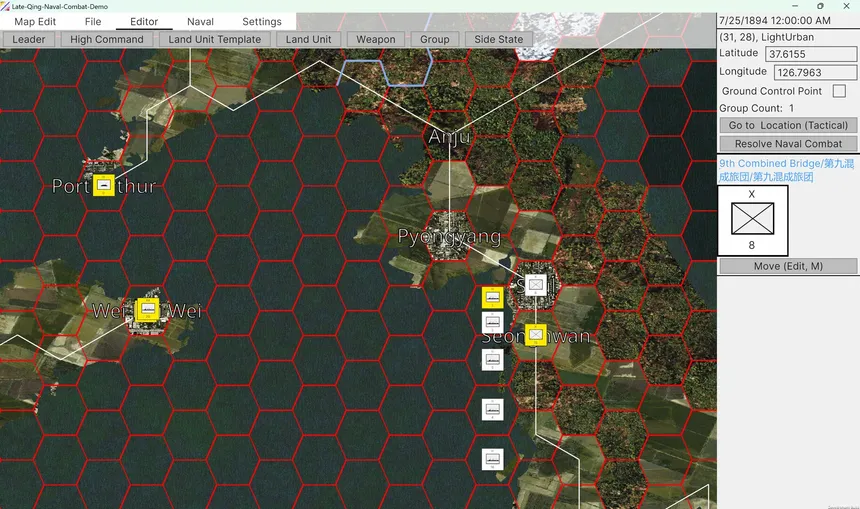Select the yellow ship counter west of Seoul
Image resolution: width=860 pixels, height=509 pixels.
coord(493,298)
